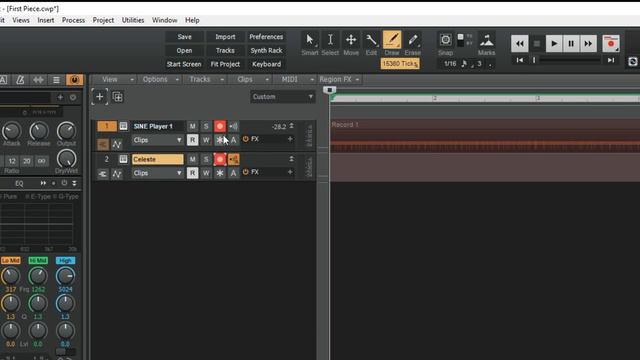The image size is (640, 360).
Task: Start playback with Play button
Action: tap(554, 43)
